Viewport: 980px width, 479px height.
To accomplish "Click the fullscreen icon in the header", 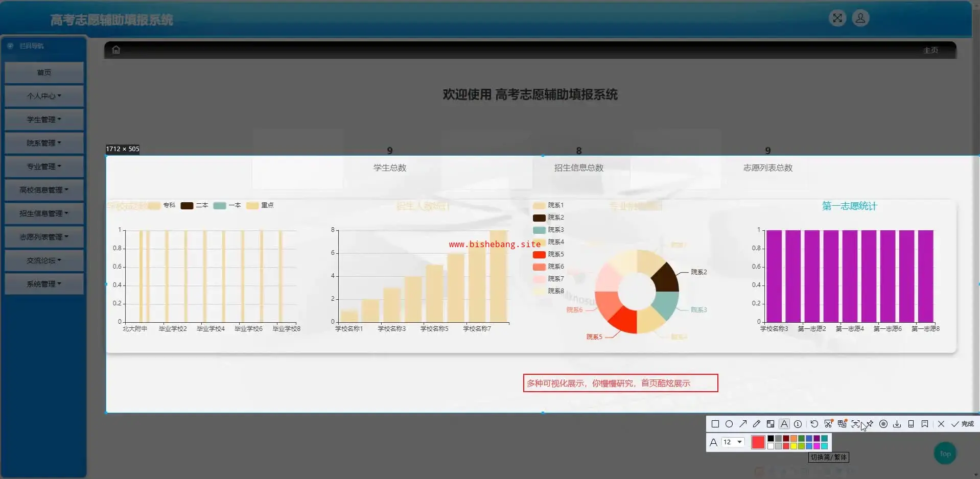I will coord(837,18).
